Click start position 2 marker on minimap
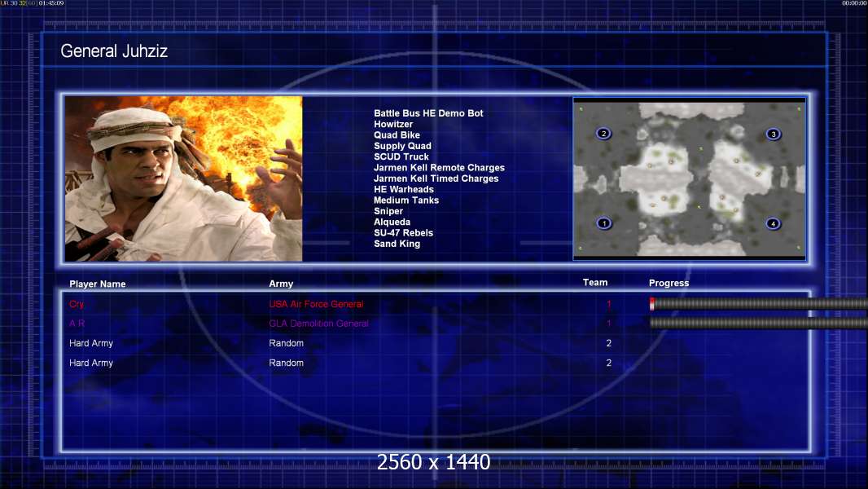 click(x=603, y=134)
